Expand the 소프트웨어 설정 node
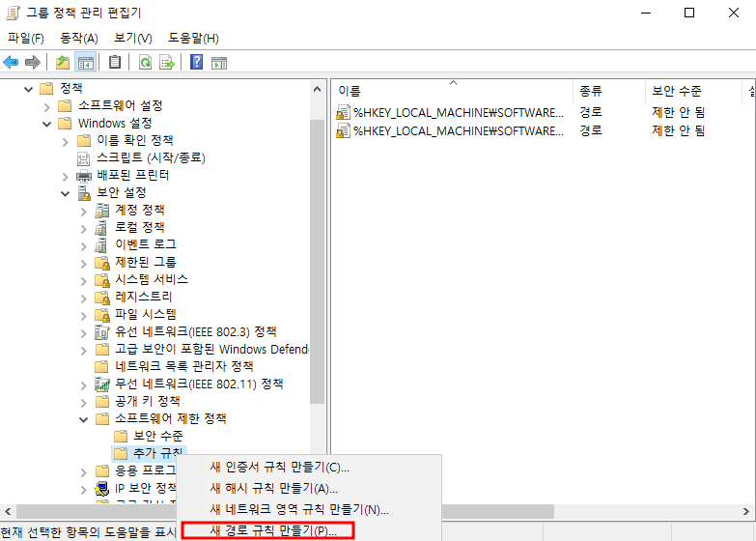The width and height of the screenshot is (756, 541). tap(46, 106)
